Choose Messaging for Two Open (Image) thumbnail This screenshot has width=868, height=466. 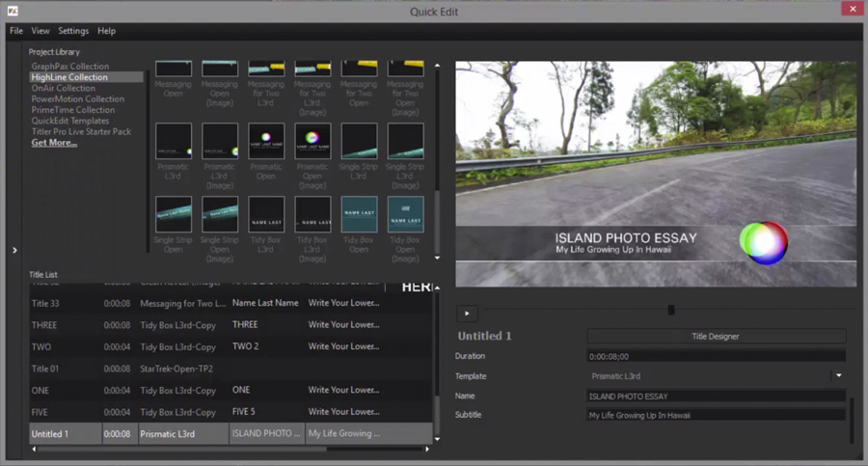[x=406, y=69]
